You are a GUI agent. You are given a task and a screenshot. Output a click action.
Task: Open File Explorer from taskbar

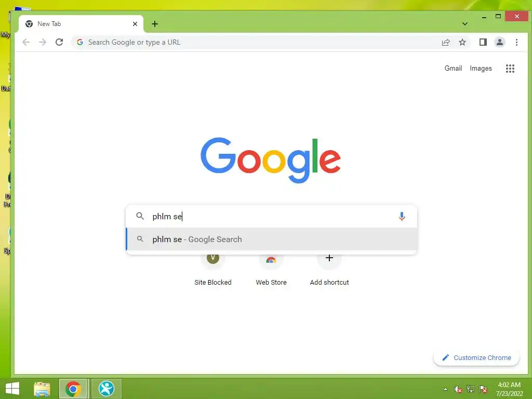pyautogui.click(x=42, y=389)
